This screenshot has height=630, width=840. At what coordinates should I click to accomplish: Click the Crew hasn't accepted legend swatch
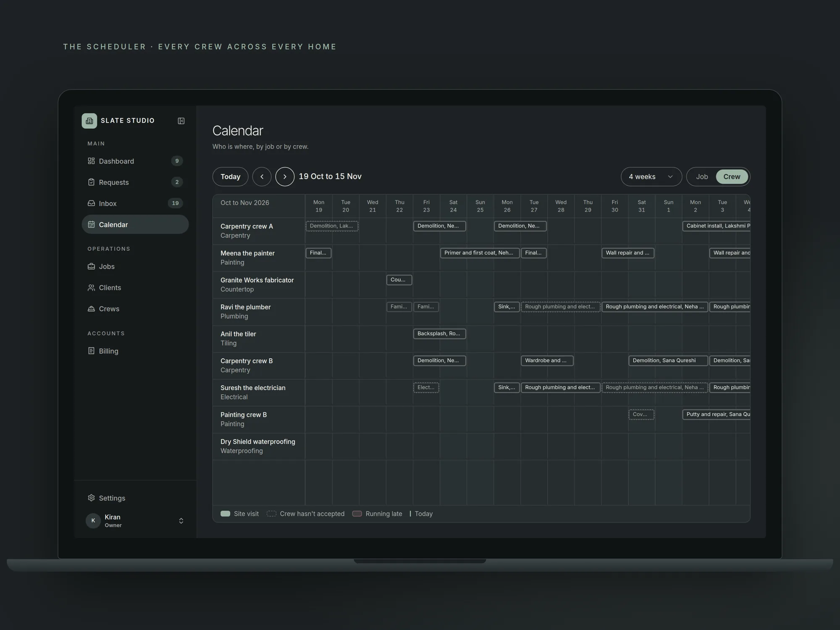click(x=271, y=514)
